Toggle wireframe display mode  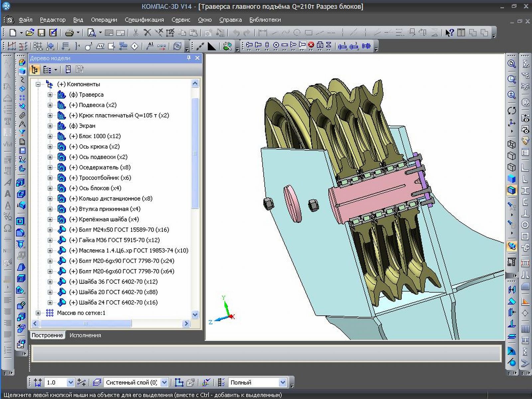[x=512, y=144]
